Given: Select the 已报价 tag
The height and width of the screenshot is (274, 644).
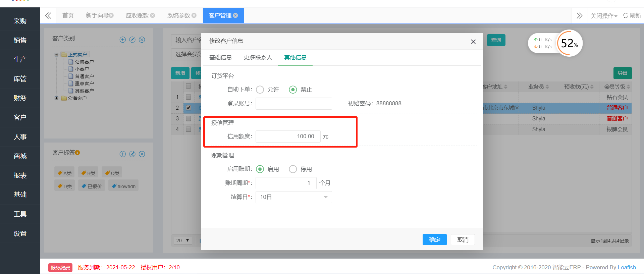Looking at the screenshot, I should 92,186.
